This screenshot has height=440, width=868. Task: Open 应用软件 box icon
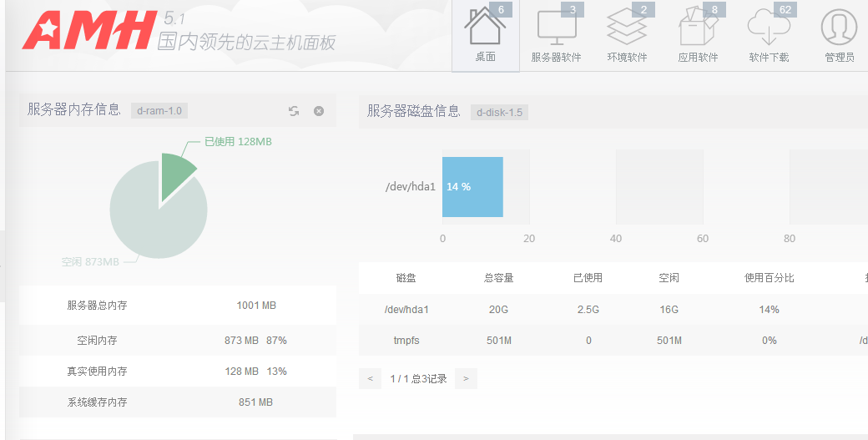[x=698, y=35]
